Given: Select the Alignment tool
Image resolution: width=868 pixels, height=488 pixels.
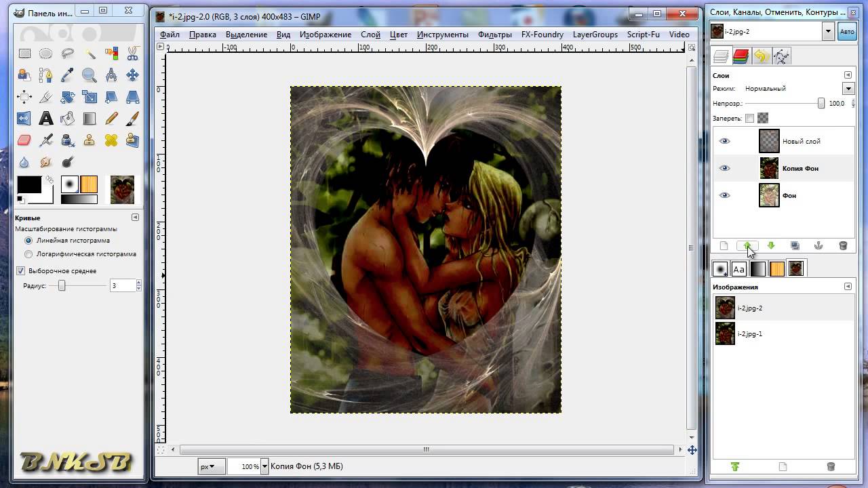Looking at the screenshot, I should point(24,97).
